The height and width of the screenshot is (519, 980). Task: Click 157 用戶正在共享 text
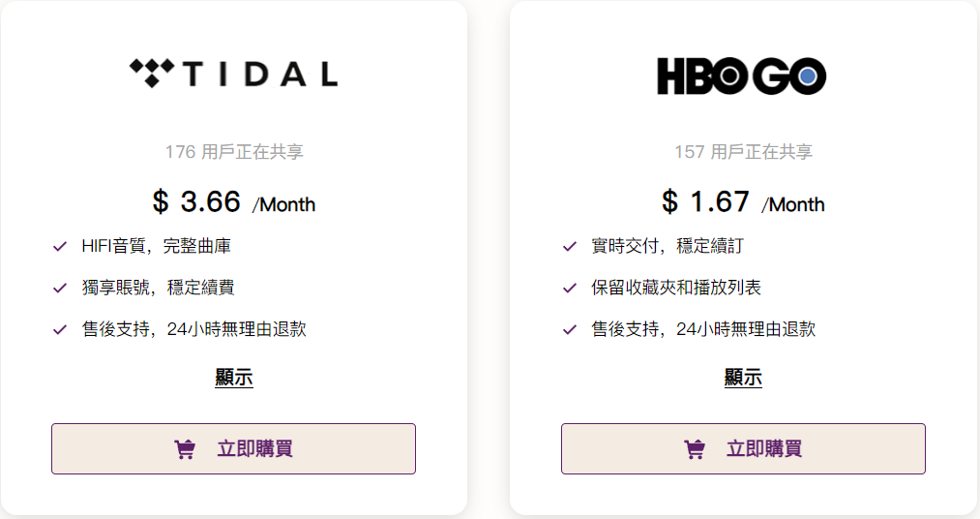click(744, 152)
